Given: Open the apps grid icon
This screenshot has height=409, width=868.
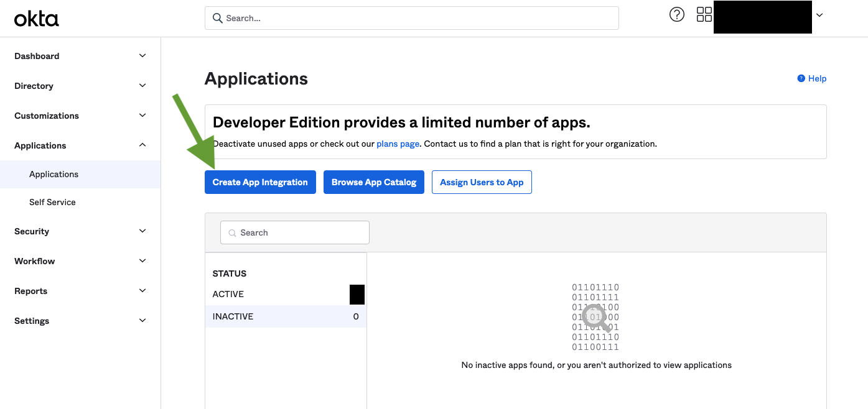Looking at the screenshot, I should 704,14.
